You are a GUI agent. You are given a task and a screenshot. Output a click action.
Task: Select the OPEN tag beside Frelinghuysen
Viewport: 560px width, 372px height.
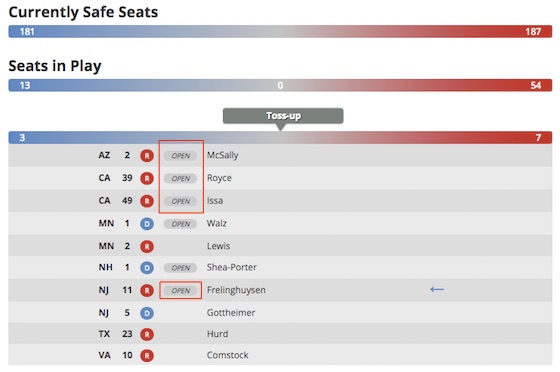click(x=180, y=291)
